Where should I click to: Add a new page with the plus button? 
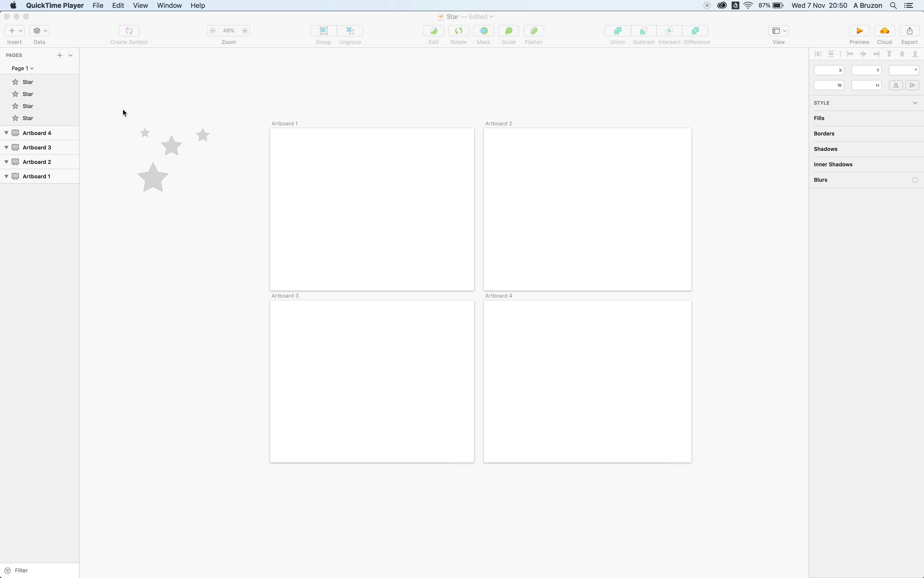[x=59, y=55]
